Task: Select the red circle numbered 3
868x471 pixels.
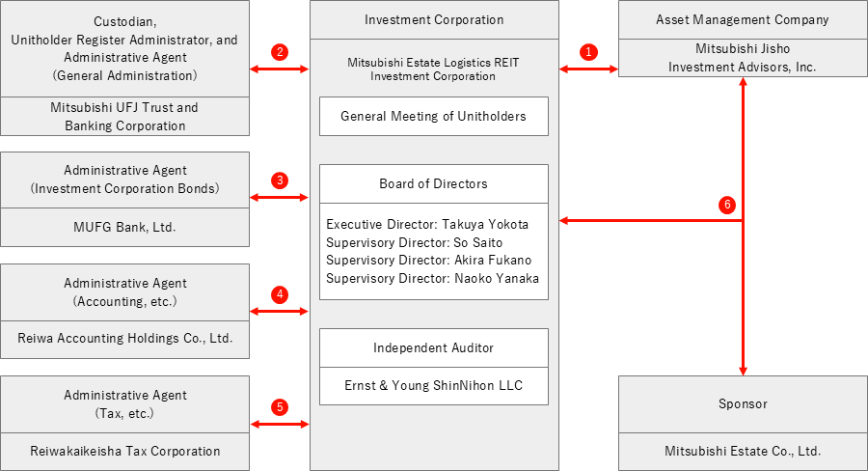Action: pos(280,180)
